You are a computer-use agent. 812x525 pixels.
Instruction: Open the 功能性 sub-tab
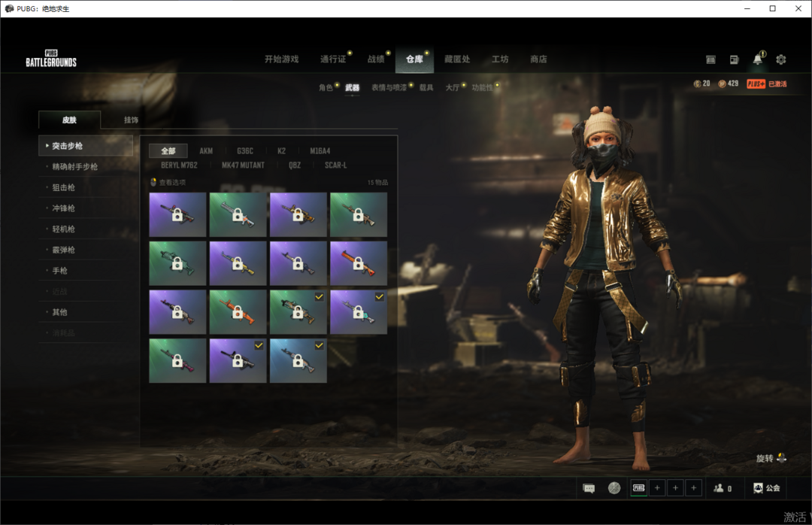point(482,87)
